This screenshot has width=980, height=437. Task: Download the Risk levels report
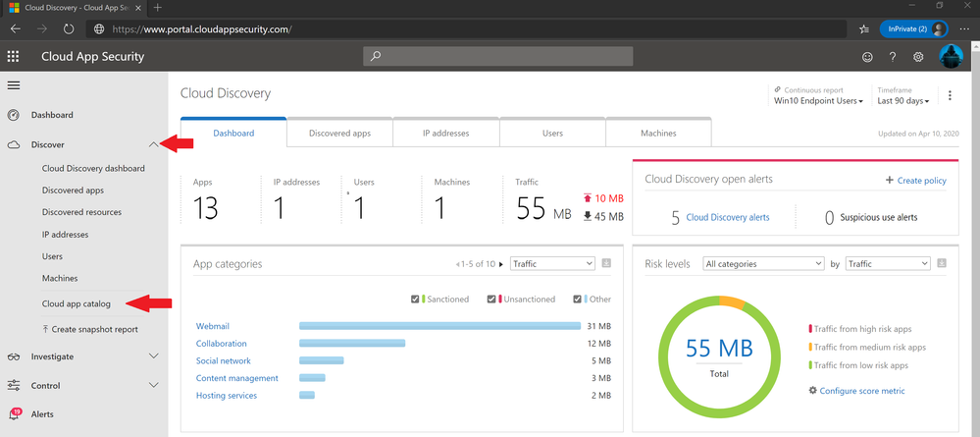(942, 263)
